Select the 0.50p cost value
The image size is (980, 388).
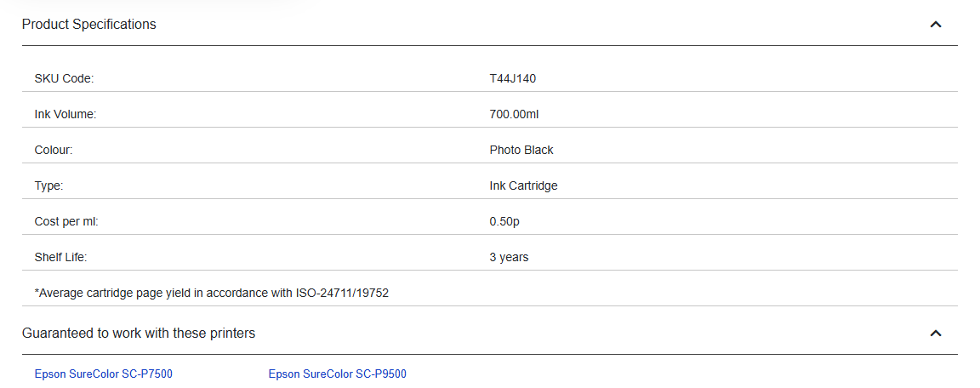507,222
